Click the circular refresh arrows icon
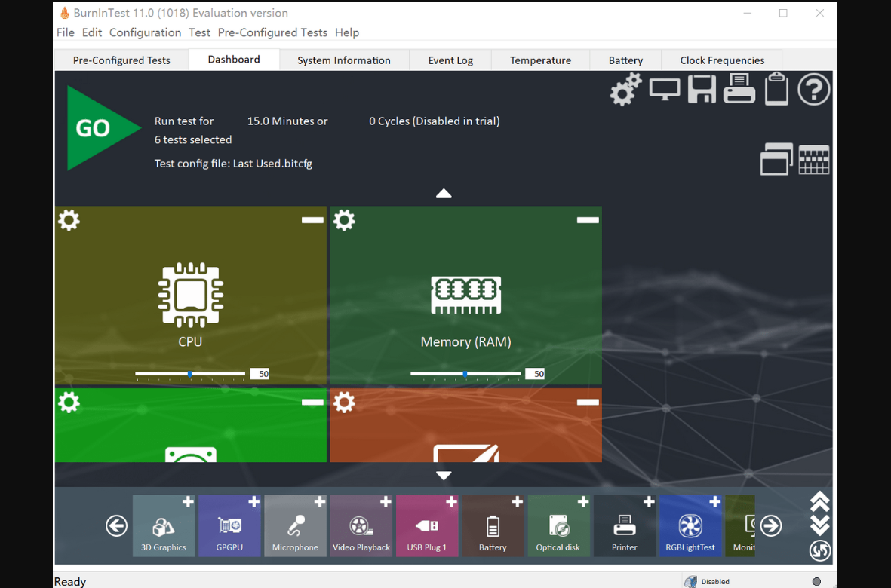 pyautogui.click(x=820, y=550)
